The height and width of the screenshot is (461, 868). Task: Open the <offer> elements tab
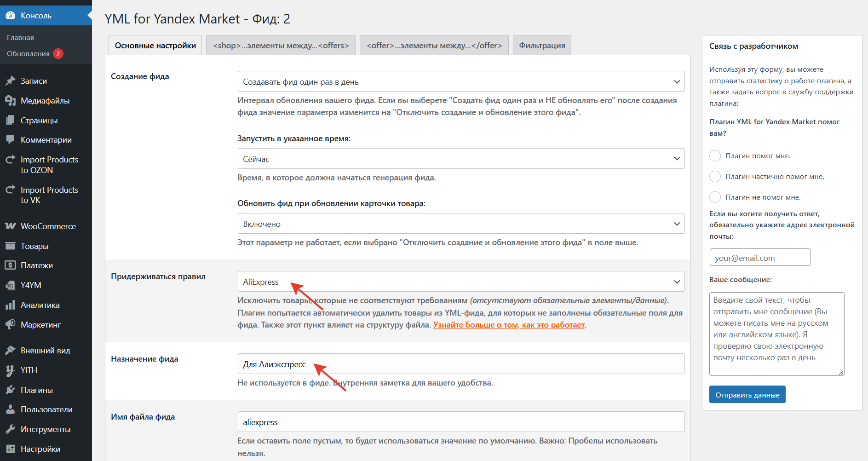coord(434,46)
